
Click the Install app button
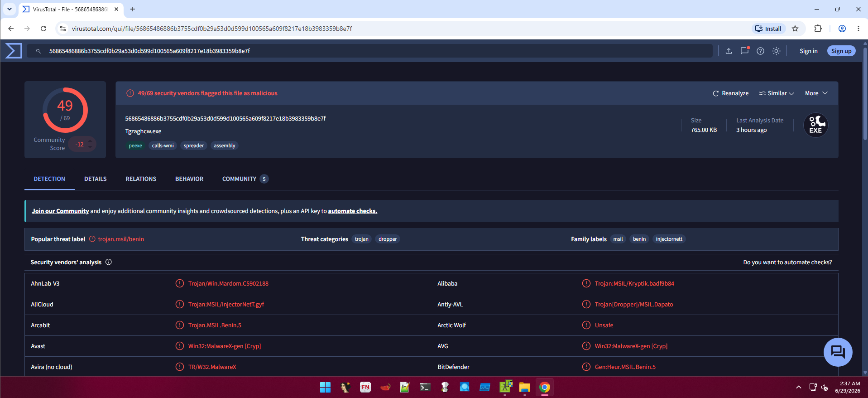[768, 29]
